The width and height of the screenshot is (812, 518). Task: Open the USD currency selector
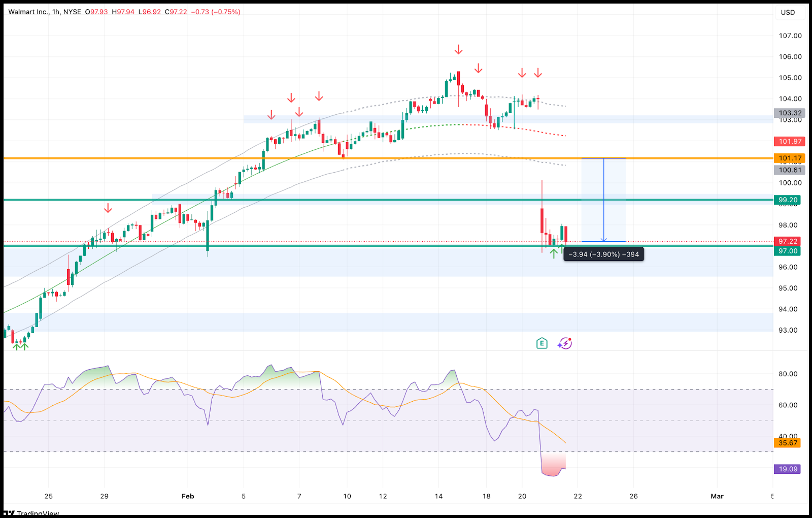click(788, 12)
